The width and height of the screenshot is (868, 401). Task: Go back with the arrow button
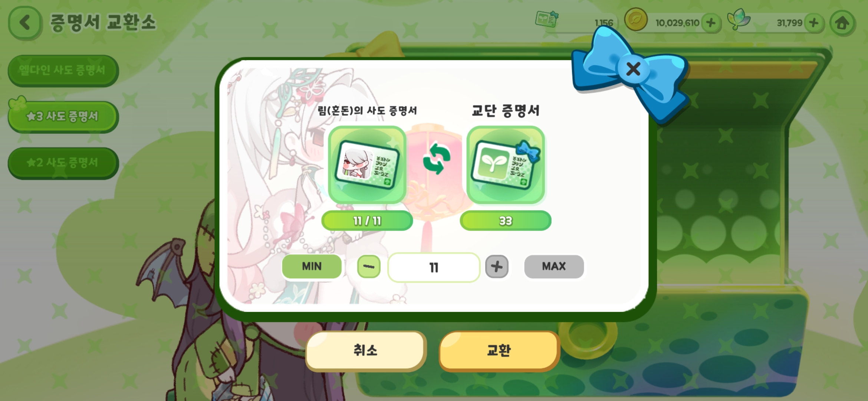(25, 23)
